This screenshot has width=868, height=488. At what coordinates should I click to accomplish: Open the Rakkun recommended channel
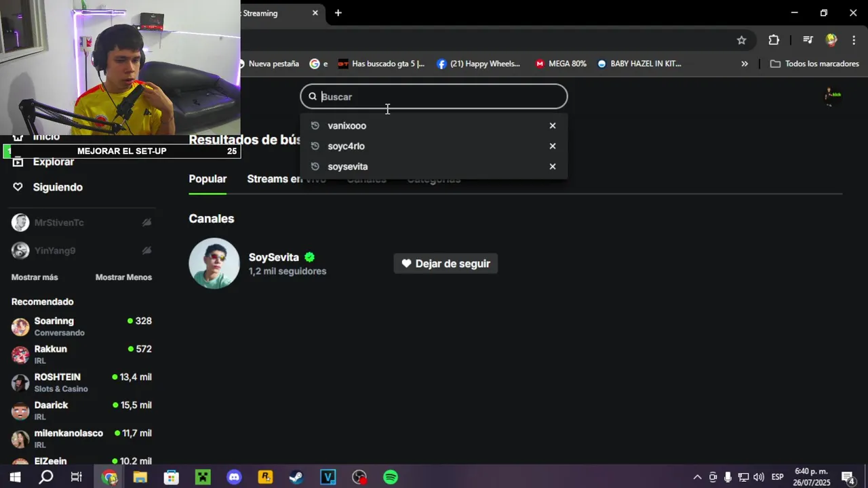81,354
